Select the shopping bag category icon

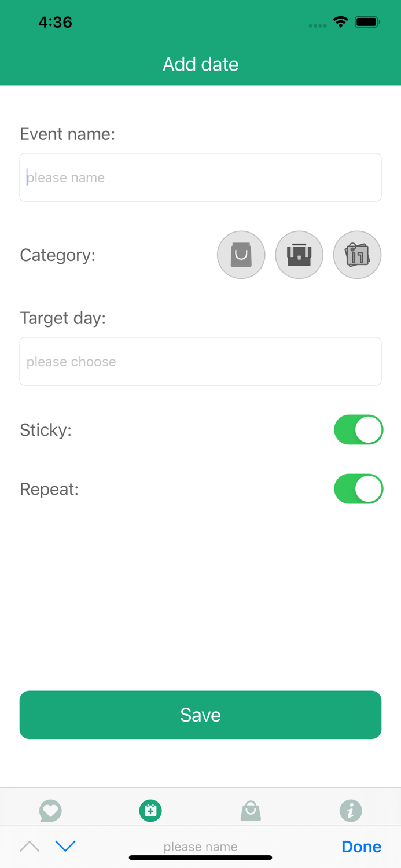click(x=241, y=255)
